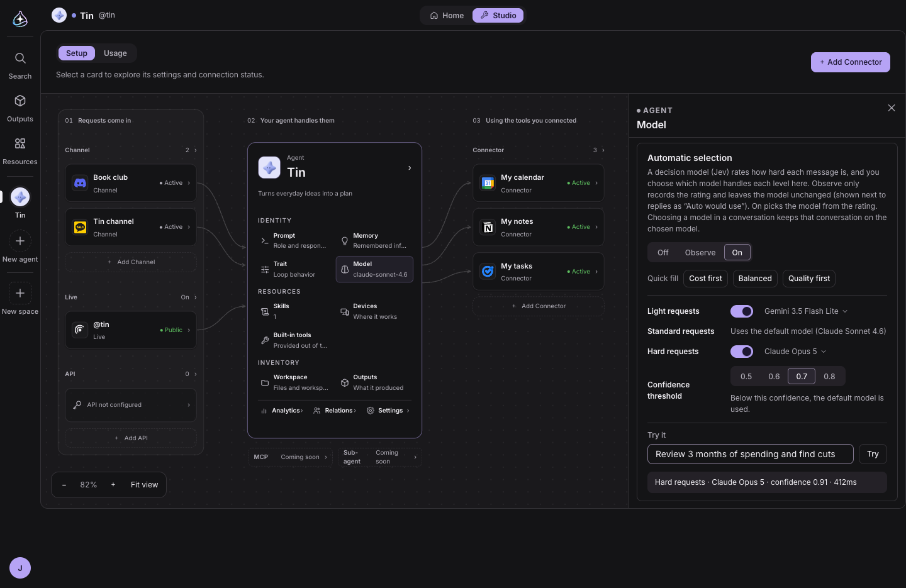Screen dimensions: 906x588
Task: Open Outputs cube icon in sidebar
Action: pyautogui.click(x=20, y=101)
